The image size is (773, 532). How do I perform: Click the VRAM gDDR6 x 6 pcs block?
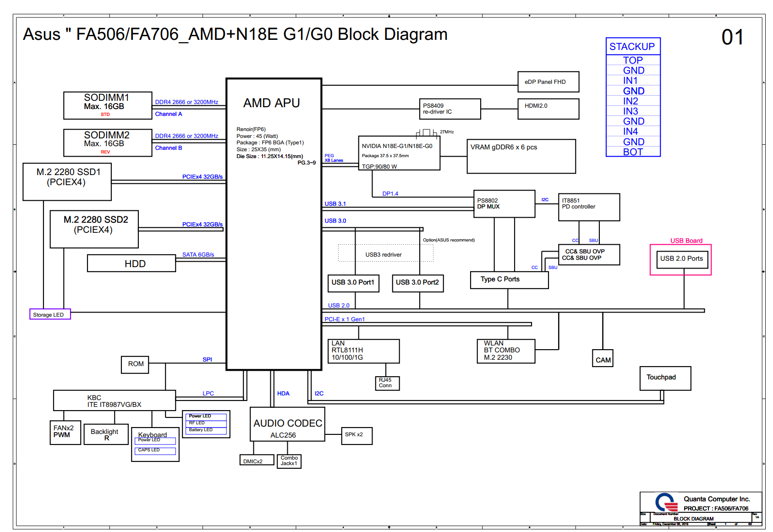click(521, 157)
